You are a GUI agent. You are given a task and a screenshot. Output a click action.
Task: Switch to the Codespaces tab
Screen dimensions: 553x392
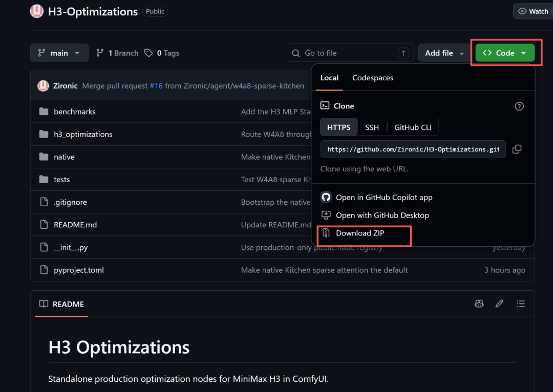coord(372,78)
